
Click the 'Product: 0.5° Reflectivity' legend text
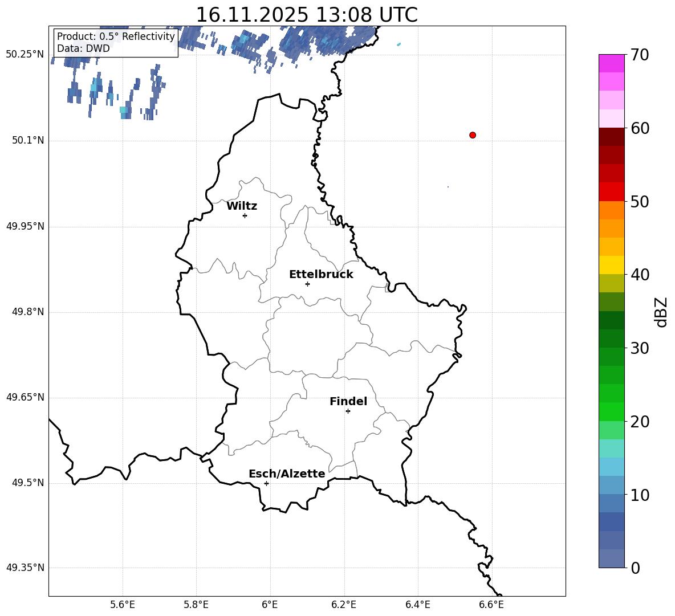point(116,36)
